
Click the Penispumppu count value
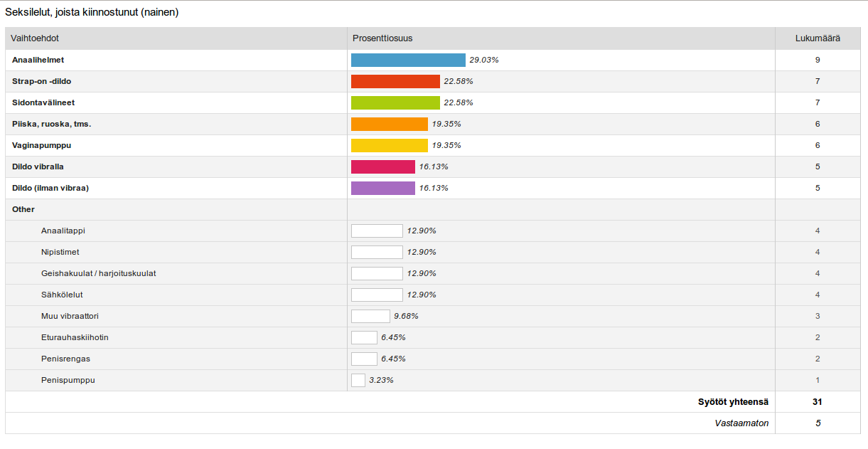818,381
